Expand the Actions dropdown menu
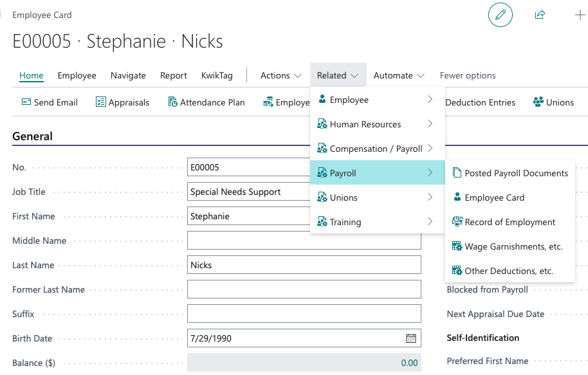 point(281,75)
